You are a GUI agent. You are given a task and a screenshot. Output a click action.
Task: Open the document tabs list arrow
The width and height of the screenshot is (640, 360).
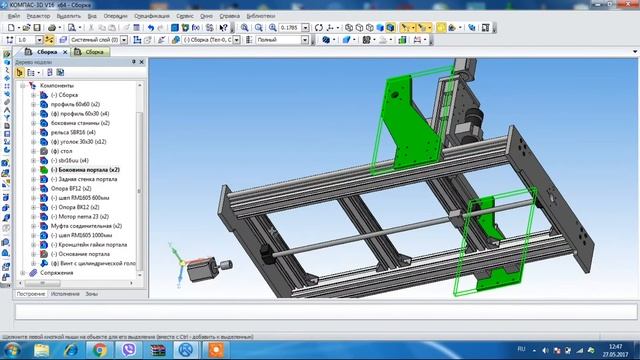[x=635, y=52]
